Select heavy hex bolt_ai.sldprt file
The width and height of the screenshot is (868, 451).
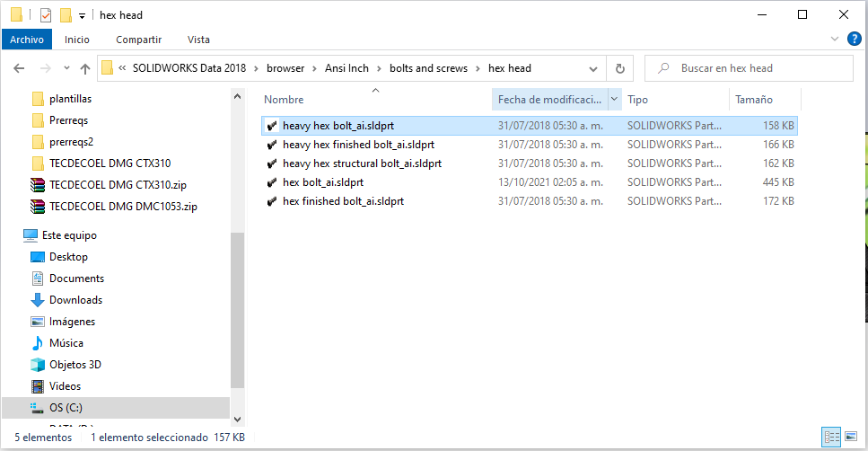tap(530, 126)
